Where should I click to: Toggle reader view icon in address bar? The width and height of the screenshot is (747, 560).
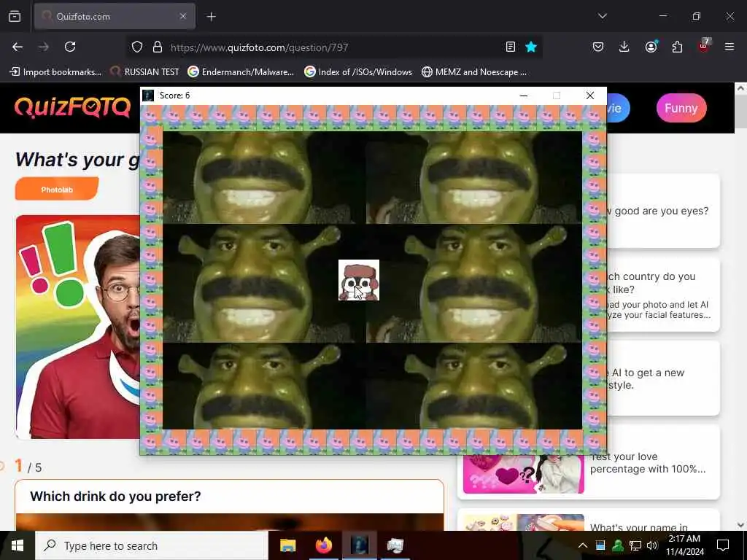pos(510,47)
